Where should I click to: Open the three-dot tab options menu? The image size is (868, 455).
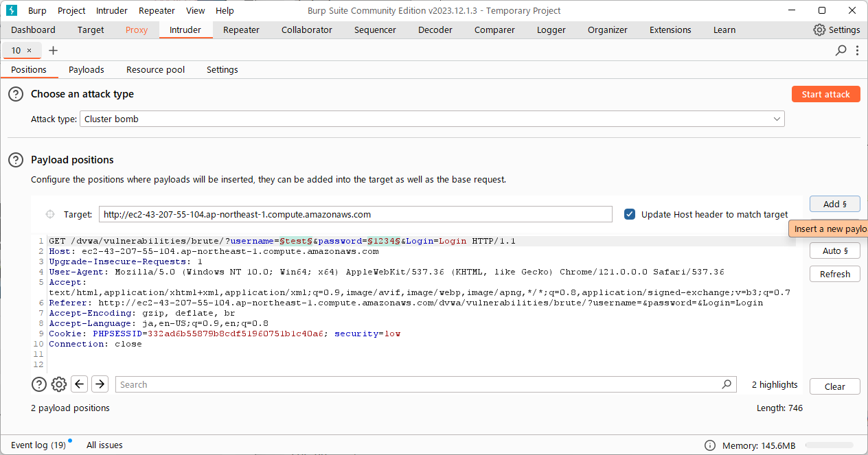pos(857,51)
